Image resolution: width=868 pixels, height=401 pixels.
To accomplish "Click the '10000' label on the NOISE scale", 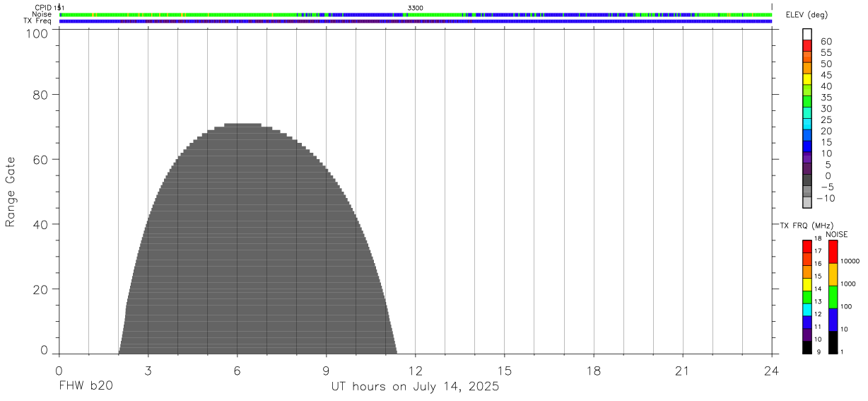I will click(x=850, y=262).
